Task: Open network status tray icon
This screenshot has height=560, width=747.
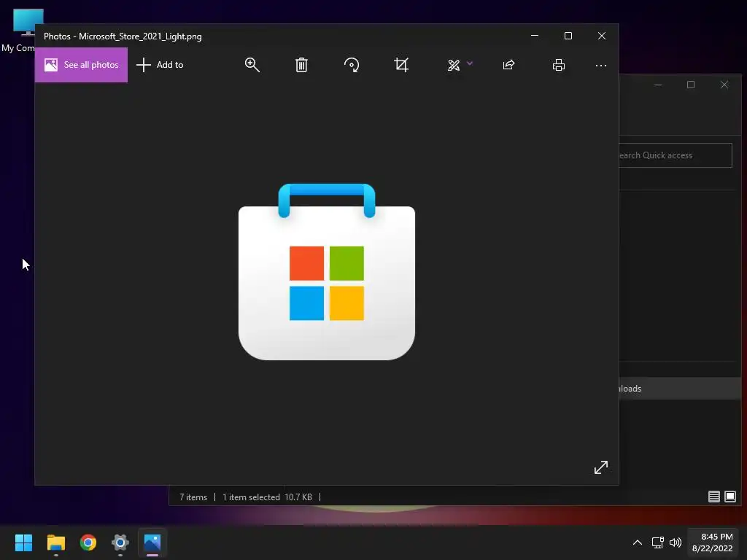Action: click(x=658, y=542)
